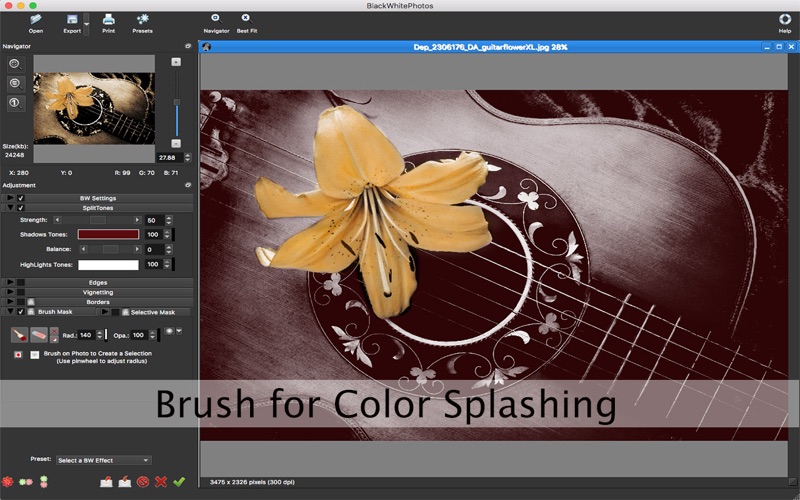The height and width of the screenshot is (500, 800).
Task: Apply changes with the green checkmark
Action: tap(179, 481)
